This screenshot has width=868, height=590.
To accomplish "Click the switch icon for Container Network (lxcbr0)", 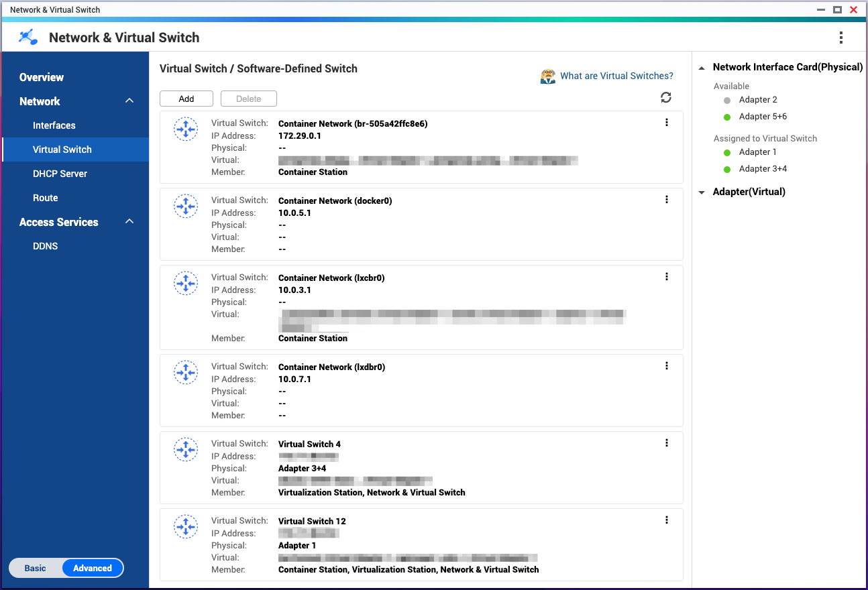I will 185,284.
